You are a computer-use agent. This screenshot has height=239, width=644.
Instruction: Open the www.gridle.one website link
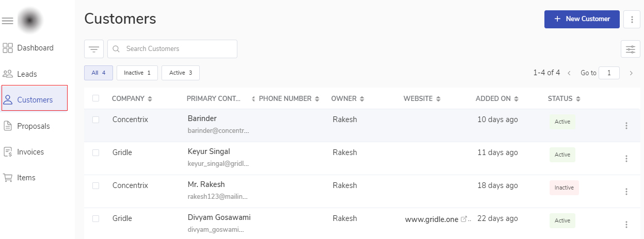(x=431, y=219)
